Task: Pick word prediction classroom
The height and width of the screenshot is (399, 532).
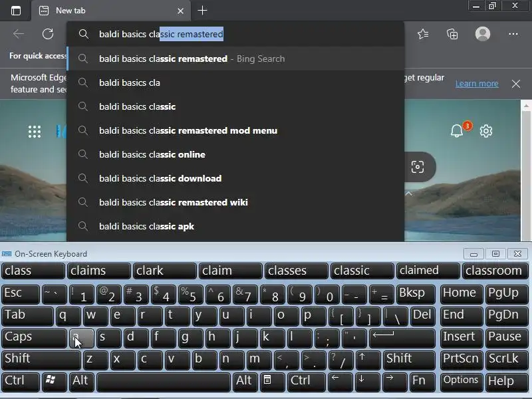Action: point(495,271)
